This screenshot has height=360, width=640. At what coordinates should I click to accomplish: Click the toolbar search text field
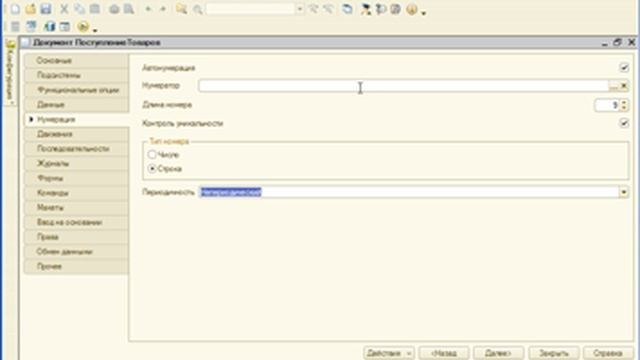pos(251,9)
